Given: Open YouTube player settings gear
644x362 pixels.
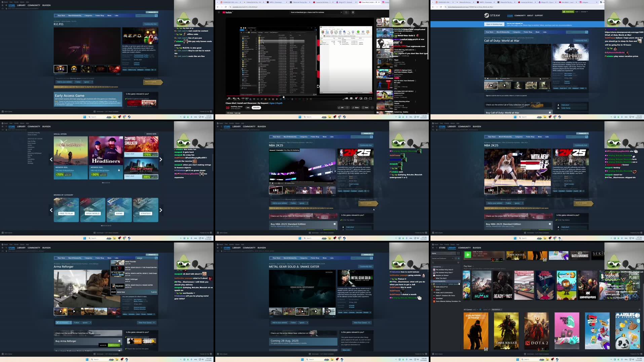Looking at the screenshot, I should pos(356,98).
